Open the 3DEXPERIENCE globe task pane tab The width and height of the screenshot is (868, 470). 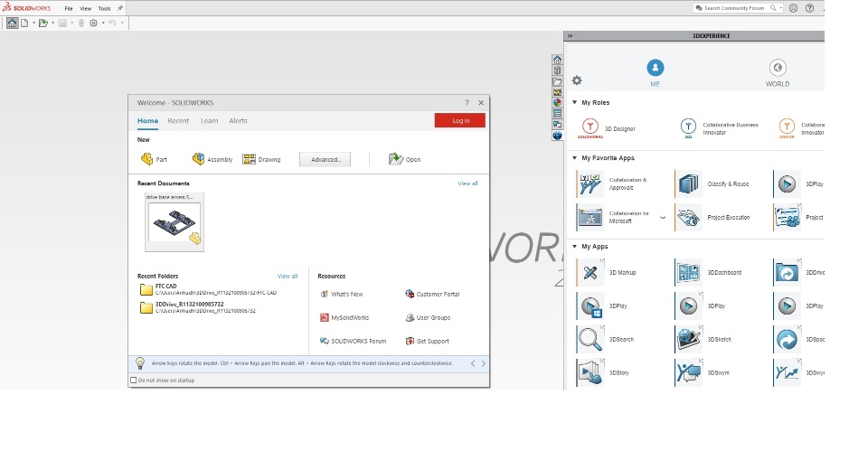(558, 135)
